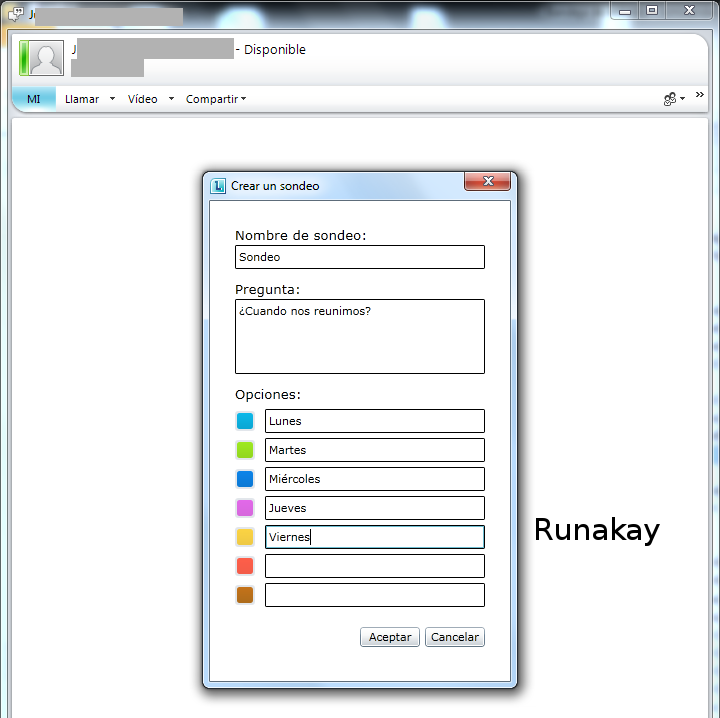Click the conversation window title icon
Screen dimensions: 720x718
(x=16, y=14)
